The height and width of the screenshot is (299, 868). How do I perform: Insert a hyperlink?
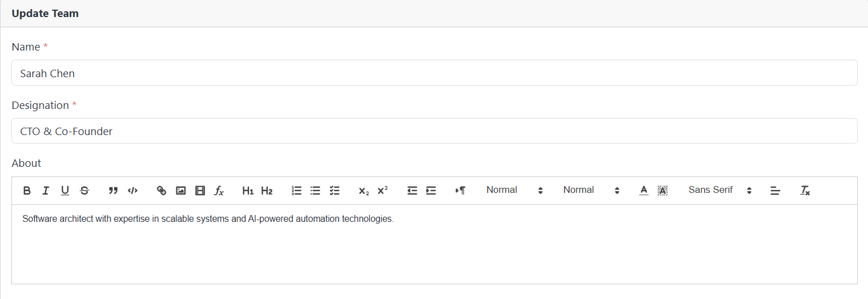coord(161,191)
